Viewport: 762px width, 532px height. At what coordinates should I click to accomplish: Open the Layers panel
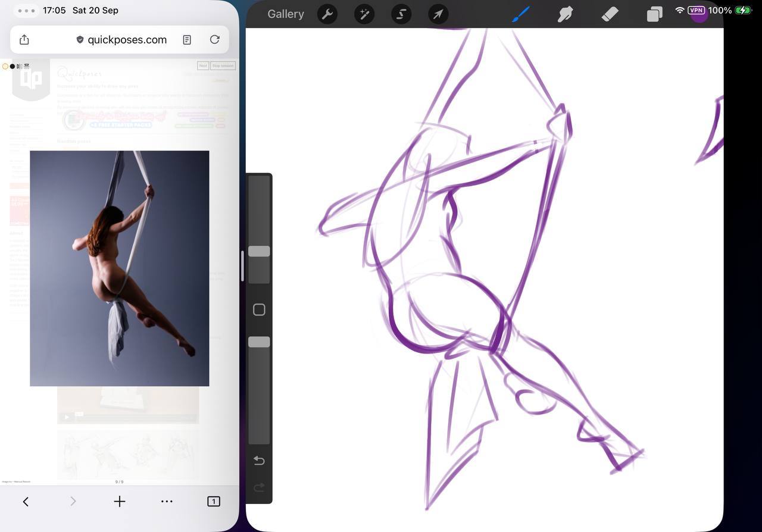click(x=654, y=14)
